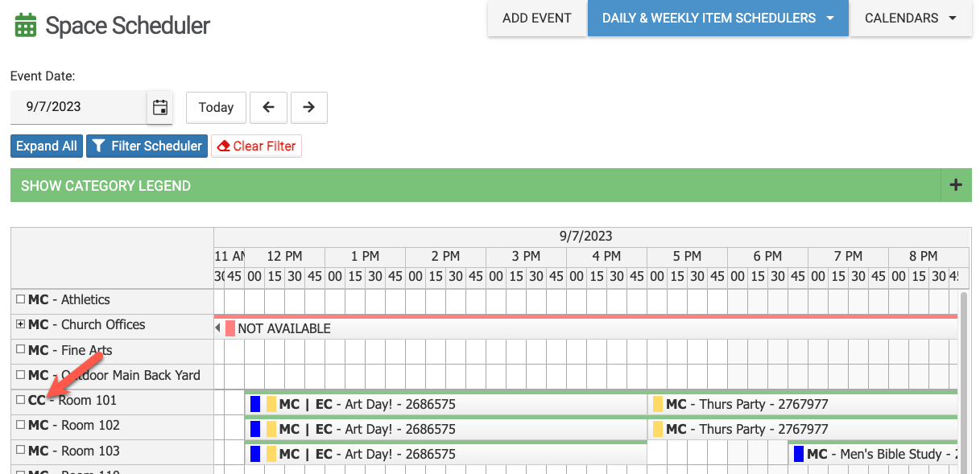This screenshot has height=474, width=980.
Task: Click the yellow swatch on Room 101 Art Day
Action: pyautogui.click(x=271, y=404)
